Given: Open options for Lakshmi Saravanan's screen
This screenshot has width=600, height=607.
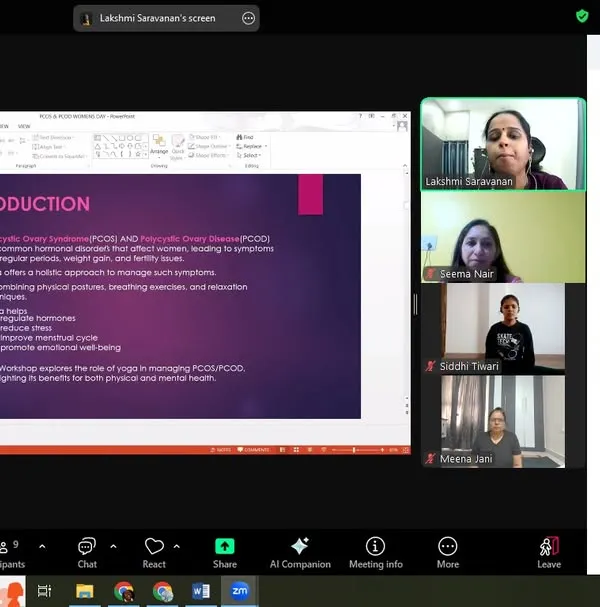Looking at the screenshot, I should click(248, 18).
